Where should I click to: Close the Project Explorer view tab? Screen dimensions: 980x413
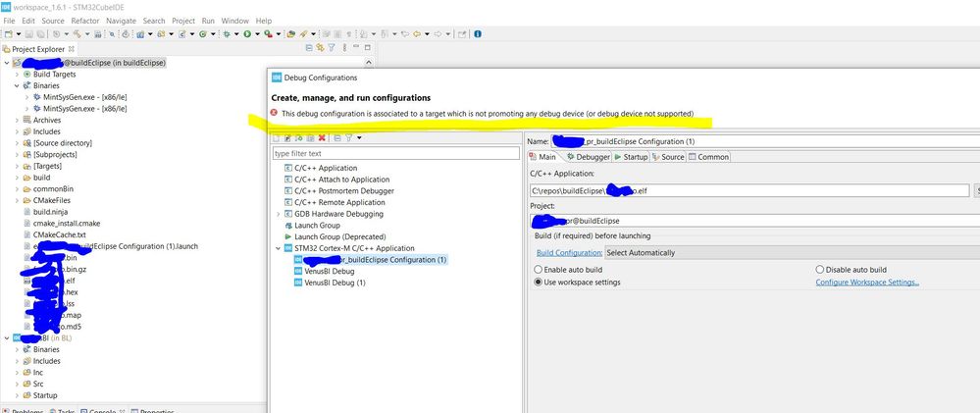tap(71, 48)
